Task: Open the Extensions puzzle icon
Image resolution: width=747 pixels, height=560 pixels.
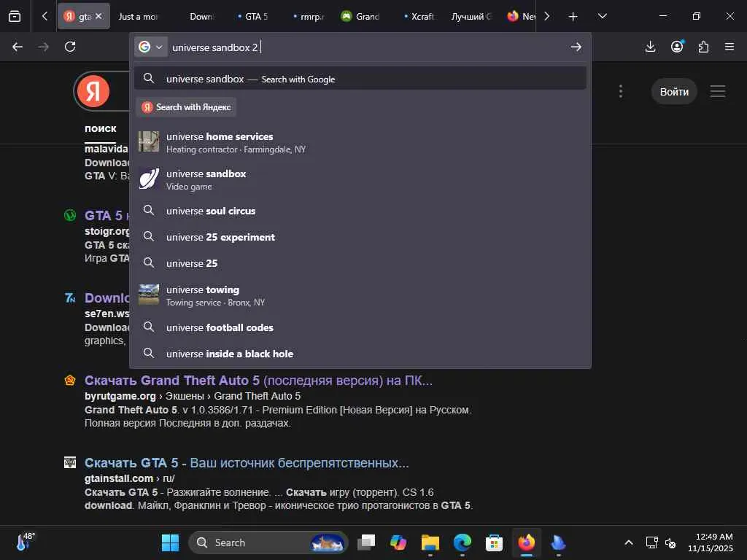Action: coord(703,47)
